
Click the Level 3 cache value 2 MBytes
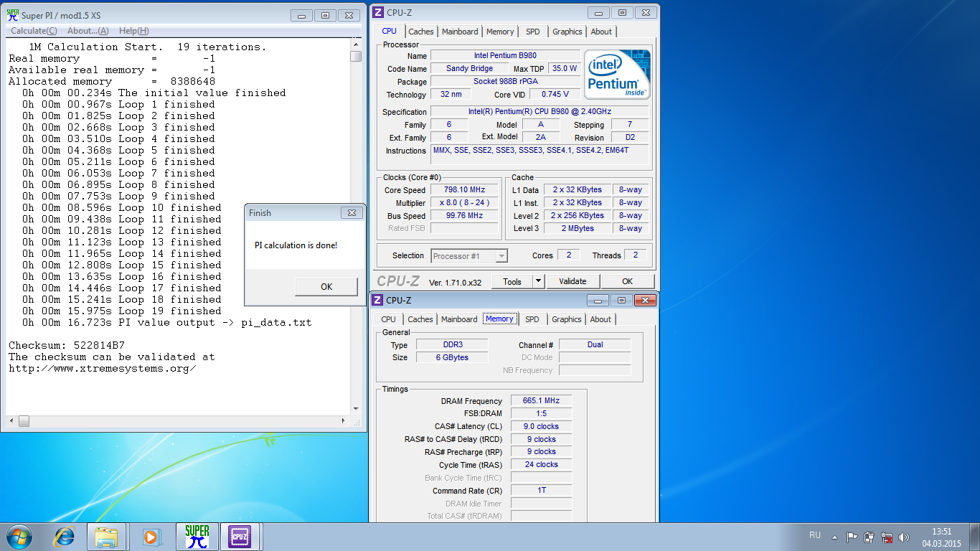pos(578,228)
